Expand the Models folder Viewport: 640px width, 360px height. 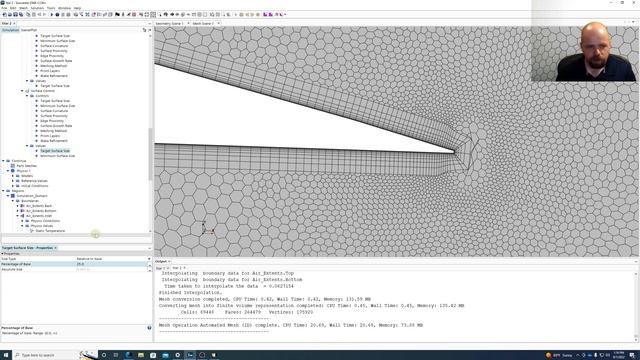[x=13, y=176]
